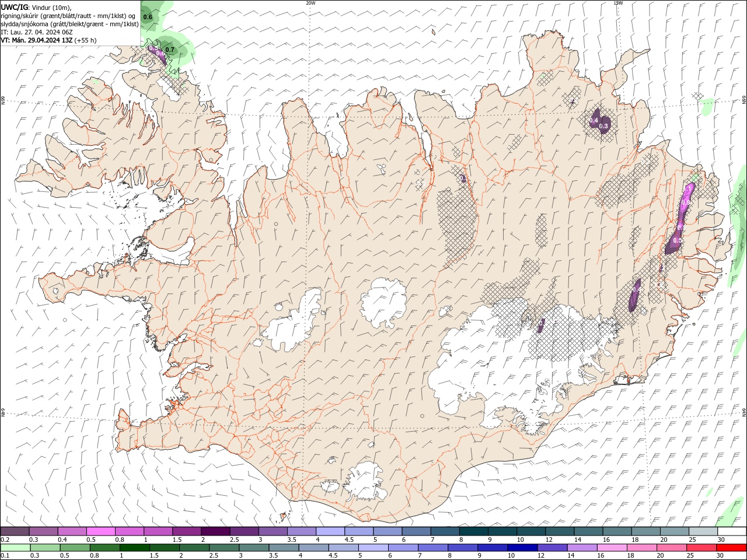
Task: Click the '0.6' value on green patch near title
Action: tap(148, 17)
